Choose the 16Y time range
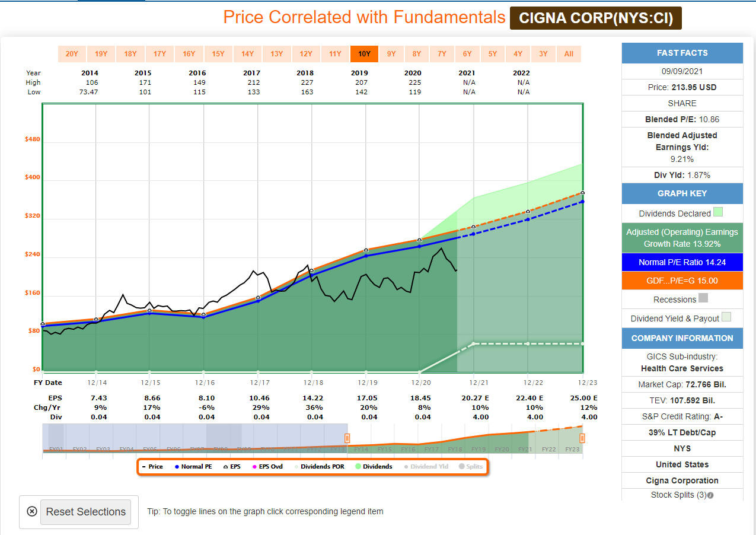 189,54
